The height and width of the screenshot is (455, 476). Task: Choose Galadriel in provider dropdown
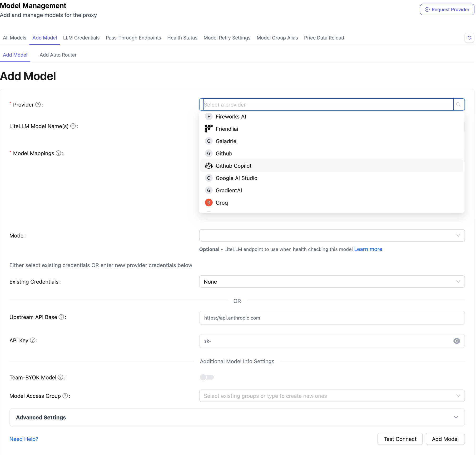[332, 141]
